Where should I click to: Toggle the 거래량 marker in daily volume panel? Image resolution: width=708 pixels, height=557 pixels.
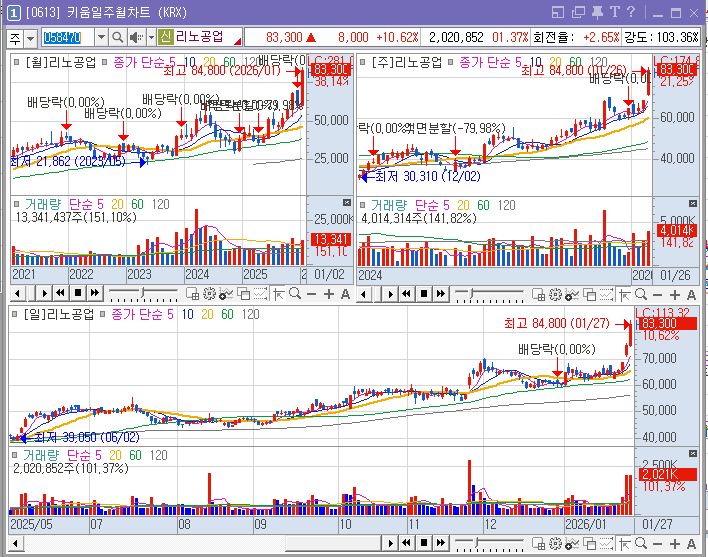coord(15,455)
